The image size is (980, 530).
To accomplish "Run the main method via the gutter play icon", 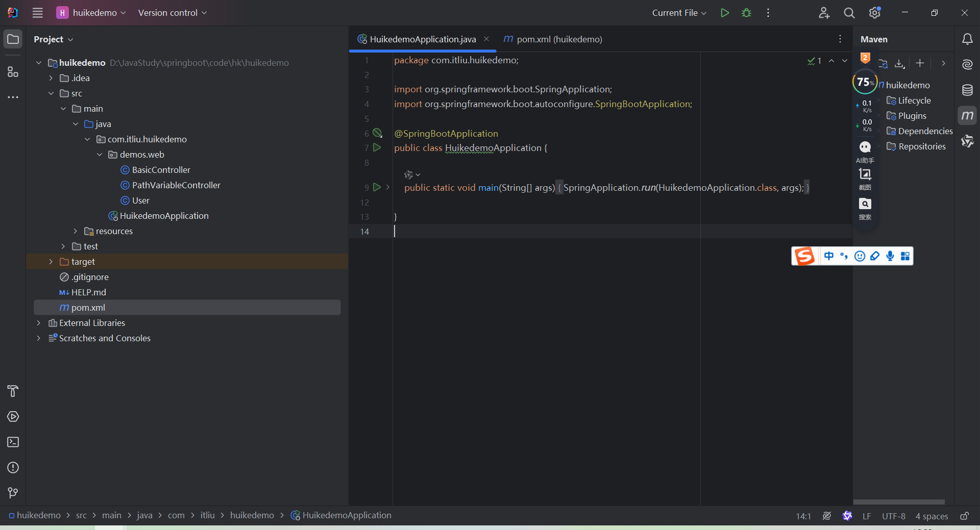I will pos(377,187).
